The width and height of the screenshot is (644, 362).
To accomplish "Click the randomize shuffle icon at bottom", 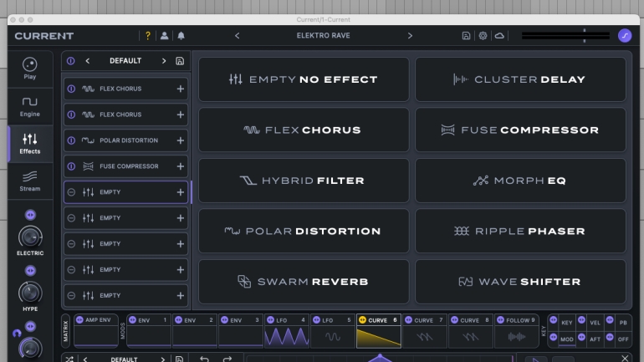I will click(x=69, y=359).
